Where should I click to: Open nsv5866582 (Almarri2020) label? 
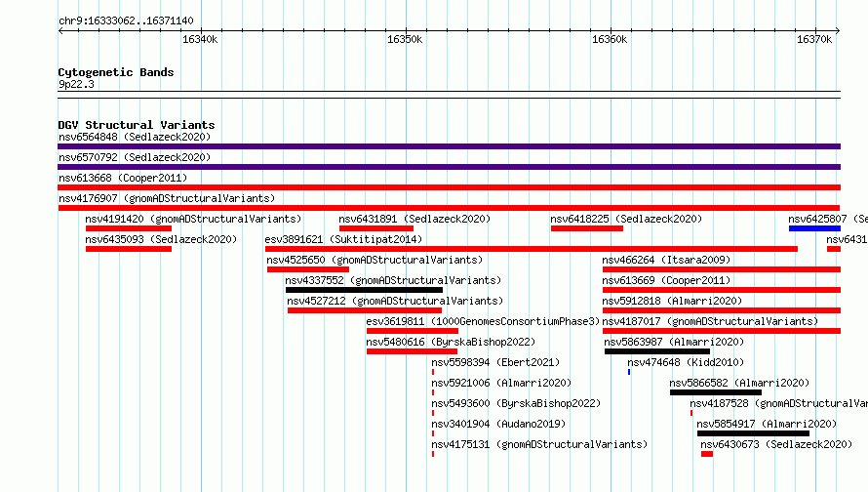pos(739,383)
